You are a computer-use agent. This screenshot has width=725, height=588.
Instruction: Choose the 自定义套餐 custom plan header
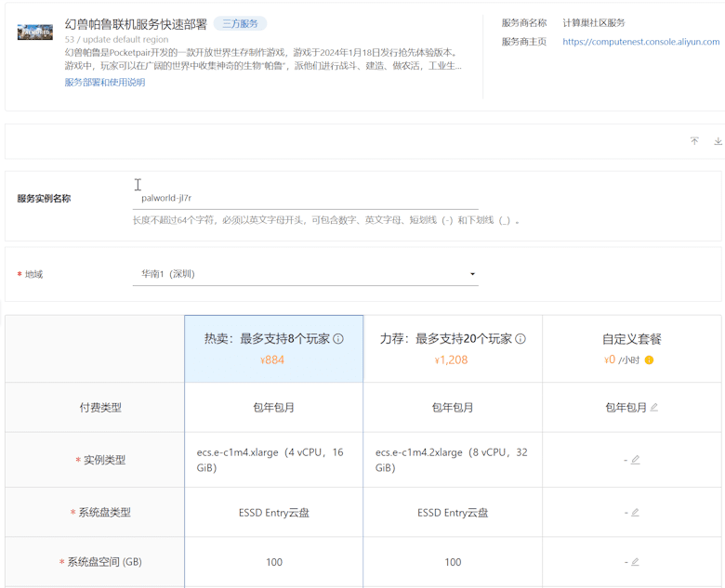pos(631,339)
